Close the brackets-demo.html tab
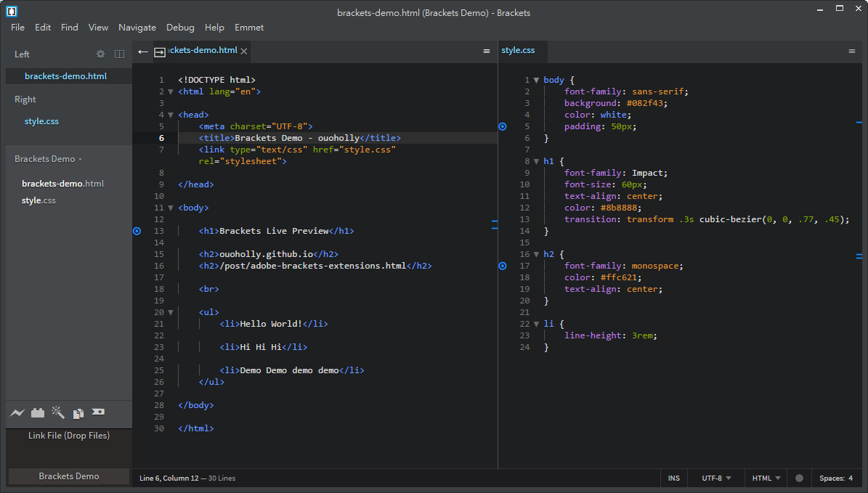868x493 pixels. [244, 51]
